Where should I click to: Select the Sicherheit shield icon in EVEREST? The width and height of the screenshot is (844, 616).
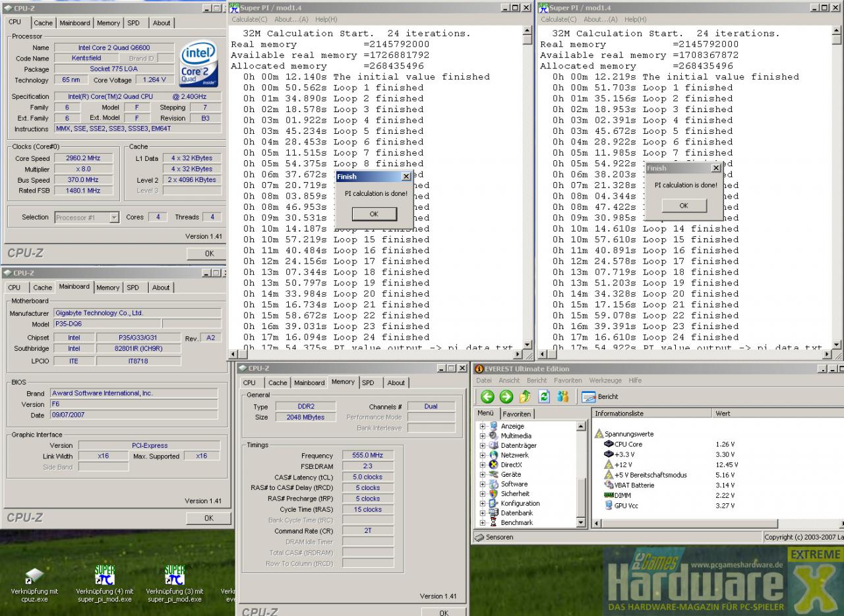[493, 493]
